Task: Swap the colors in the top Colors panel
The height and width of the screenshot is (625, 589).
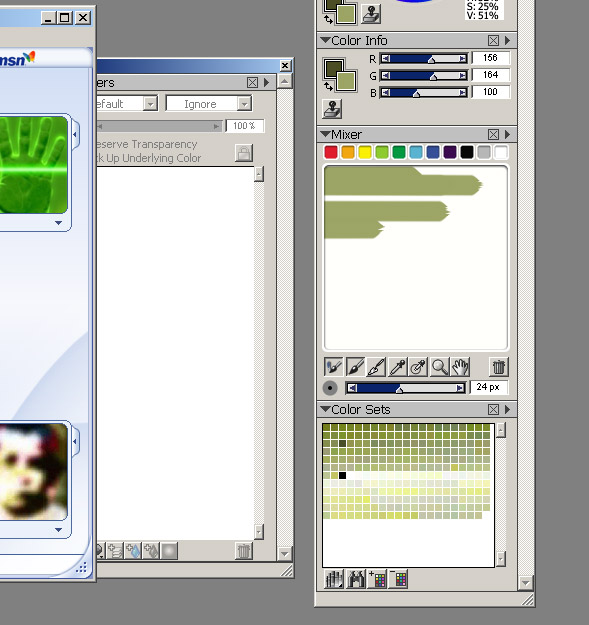Action: pyautogui.click(x=328, y=19)
